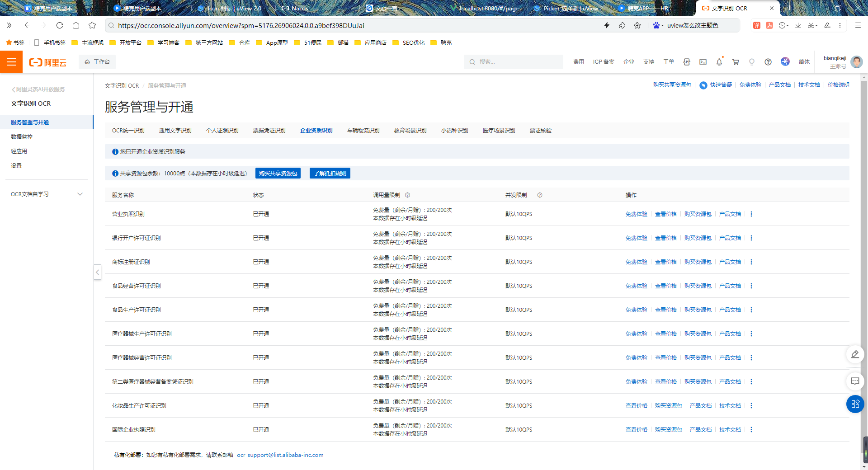Click the Aliyun search input field

(x=514, y=62)
